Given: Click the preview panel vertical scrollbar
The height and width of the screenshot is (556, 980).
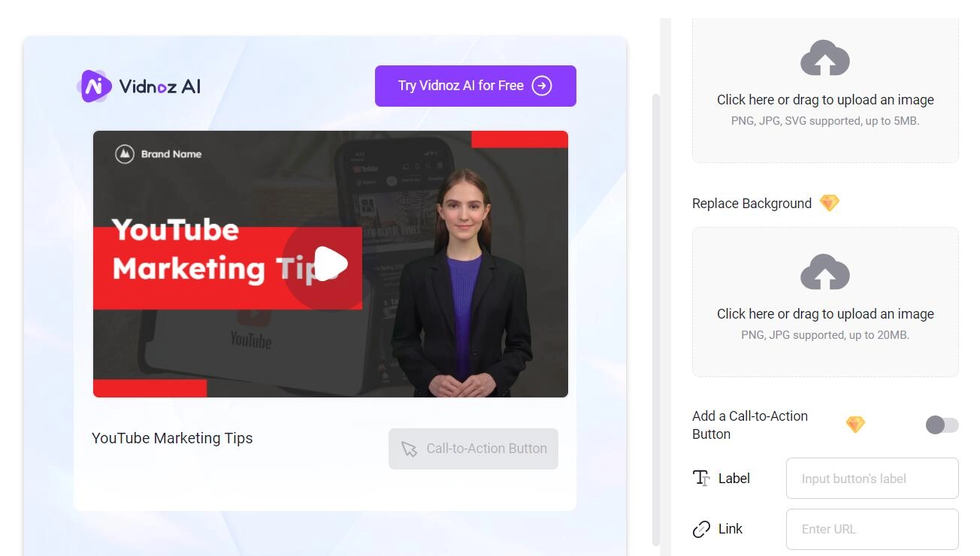Looking at the screenshot, I should 656,319.
